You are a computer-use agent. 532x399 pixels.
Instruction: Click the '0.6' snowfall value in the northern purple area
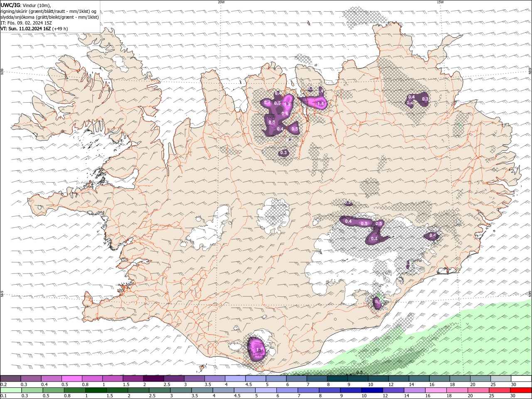coord(285,113)
